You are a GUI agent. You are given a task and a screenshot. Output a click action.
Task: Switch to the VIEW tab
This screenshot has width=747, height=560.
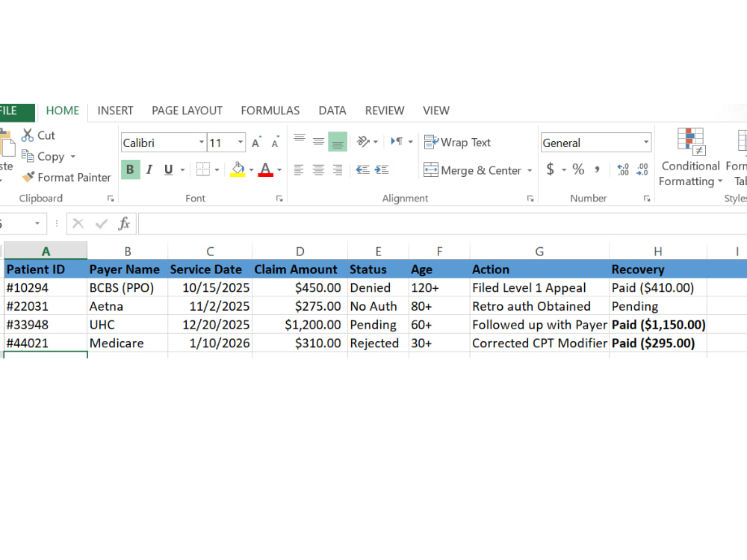pos(436,111)
